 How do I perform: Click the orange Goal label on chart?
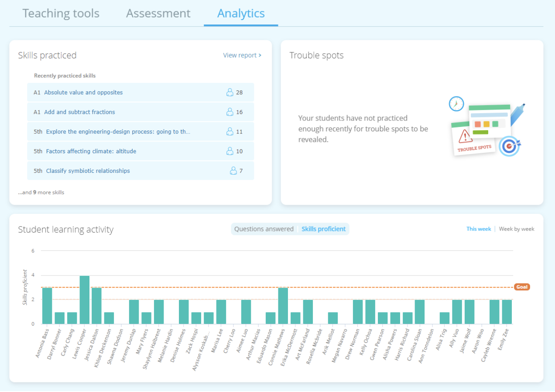point(522,287)
